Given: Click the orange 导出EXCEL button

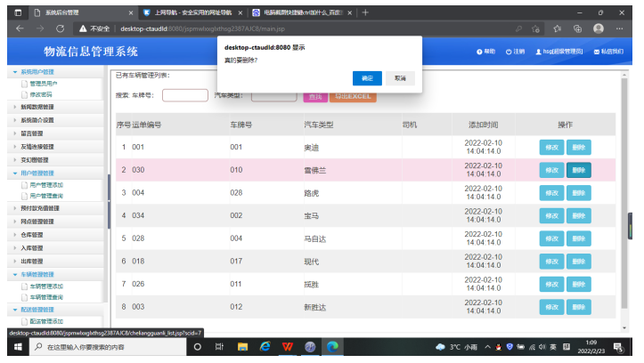Looking at the screenshot, I should (x=353, y=96).
